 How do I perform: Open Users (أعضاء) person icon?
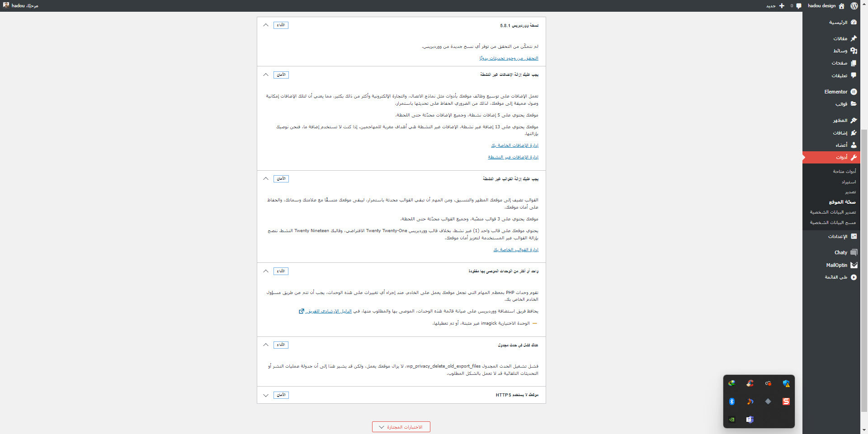pyautogui.click(x=854, y=145)
